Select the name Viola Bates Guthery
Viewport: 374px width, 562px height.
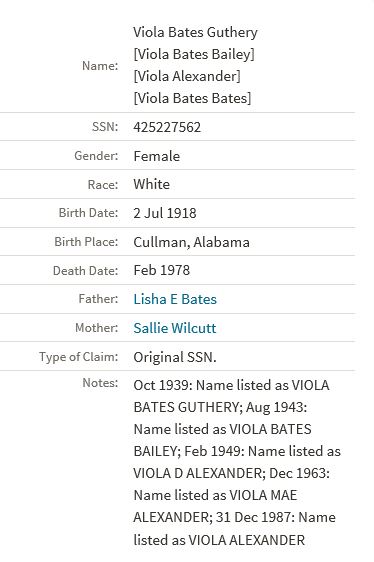tap(195, 32)
